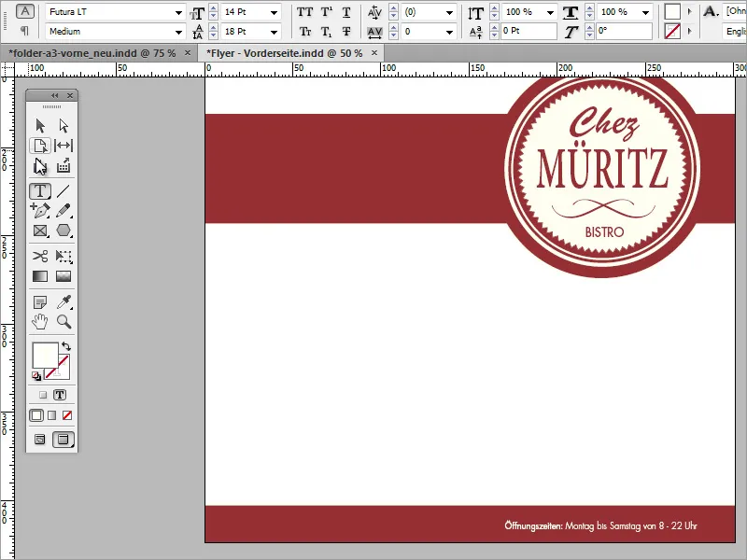This screenshot has height=560, width=747.
Task: Select the Hand tool
Action: (x=40, y=322)
